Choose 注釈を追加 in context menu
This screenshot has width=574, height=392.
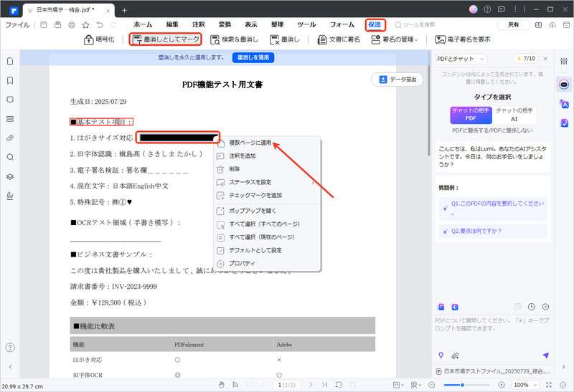[x=267, y=156]
